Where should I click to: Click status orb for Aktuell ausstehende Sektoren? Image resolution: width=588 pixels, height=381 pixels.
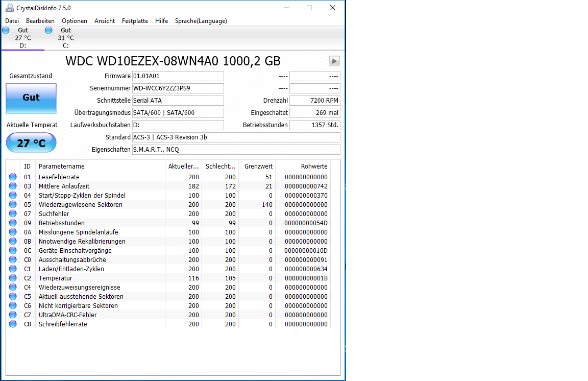pos(13,297)
